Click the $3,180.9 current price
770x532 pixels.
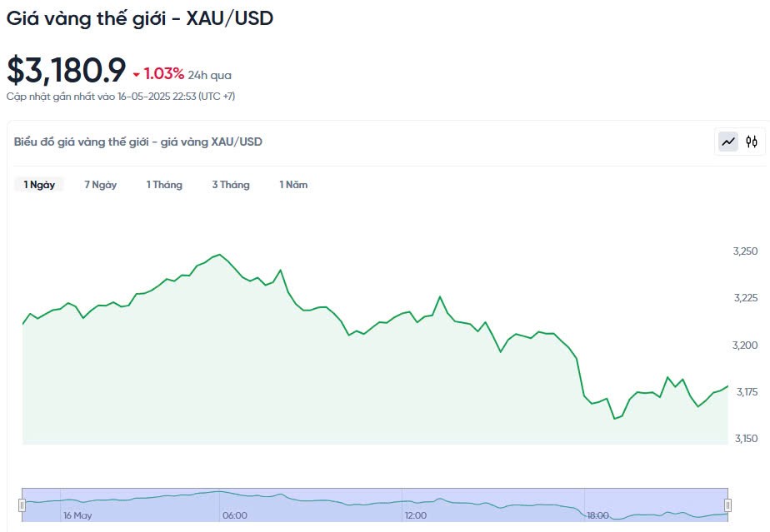(x=67, y=71)
